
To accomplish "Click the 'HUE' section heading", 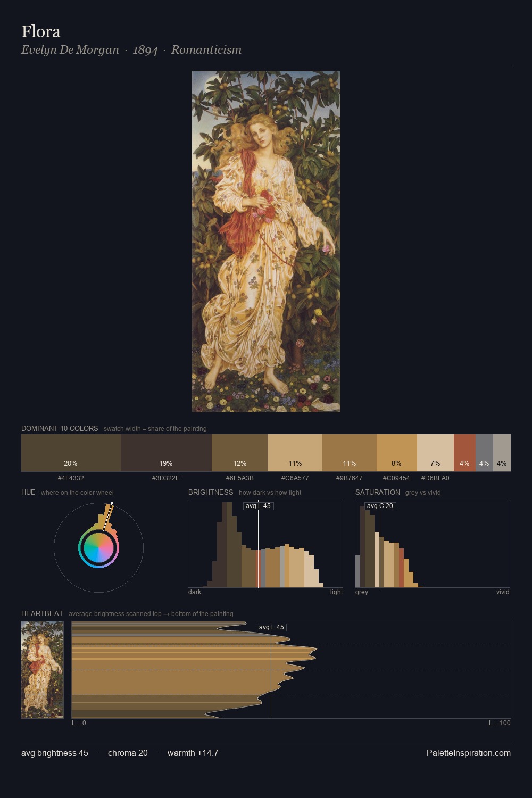I will click(28, 492).
